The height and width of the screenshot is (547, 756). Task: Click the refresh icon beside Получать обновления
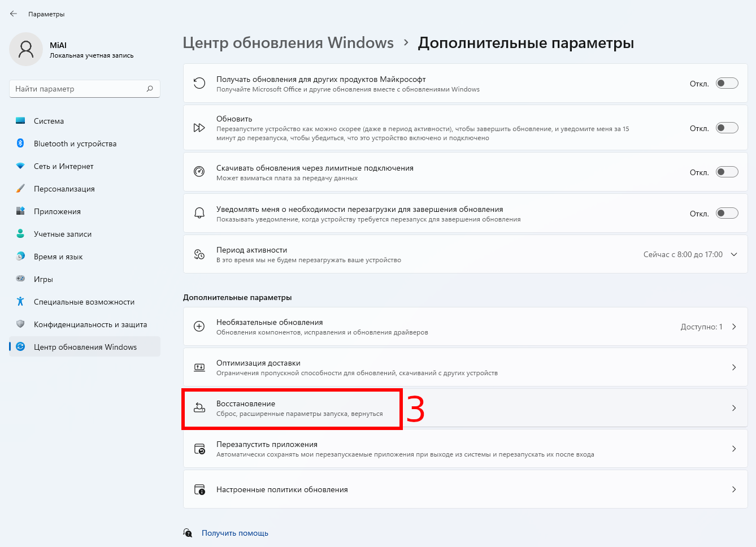pyautogui.click(x=199, y=84)
